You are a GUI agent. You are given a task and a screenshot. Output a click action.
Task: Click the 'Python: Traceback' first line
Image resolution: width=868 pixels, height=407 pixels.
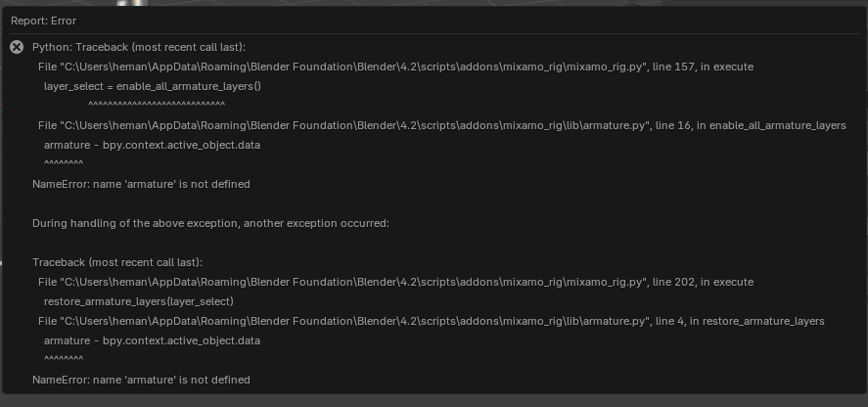(138, 47)
